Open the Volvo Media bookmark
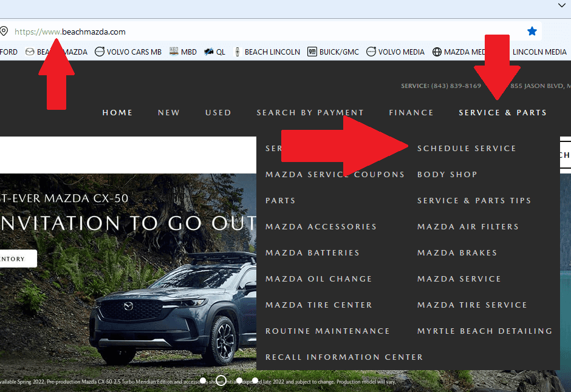The height and width of the screenshot is (392, 571). point(395,52)
